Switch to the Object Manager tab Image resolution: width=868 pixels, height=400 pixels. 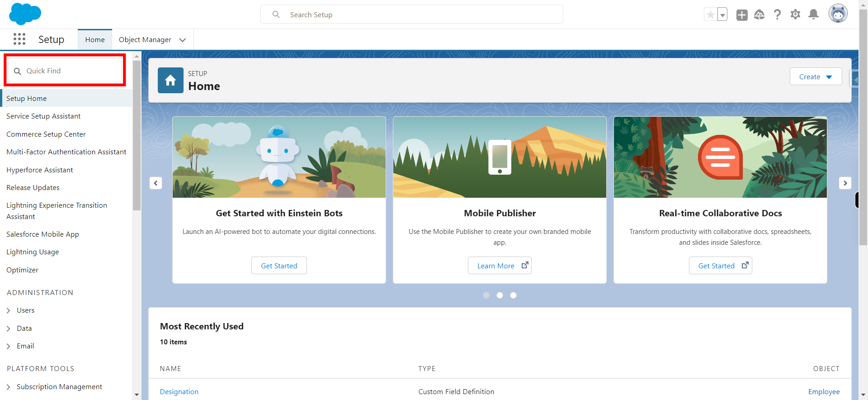click(x=145, y=40)
